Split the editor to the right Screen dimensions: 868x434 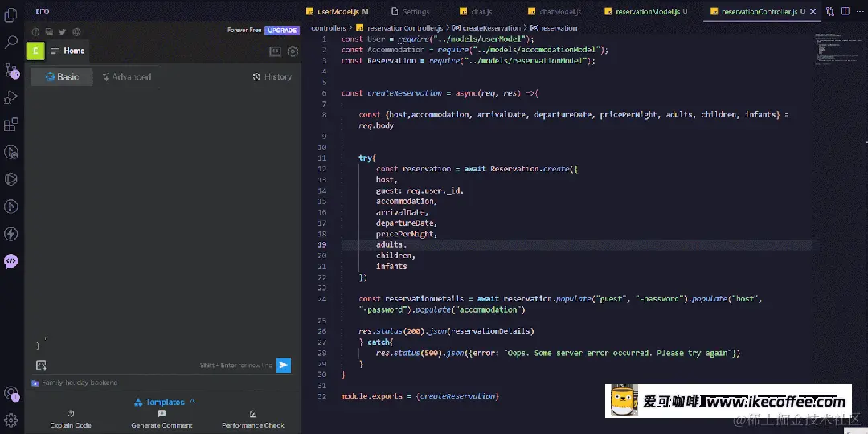pos(845,11)
